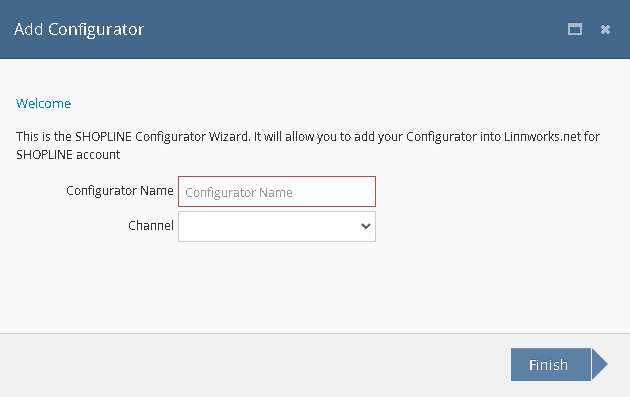Screen dimensions: 630x397
Task: Select the Welcome step heading
Action: pos(43,104)
